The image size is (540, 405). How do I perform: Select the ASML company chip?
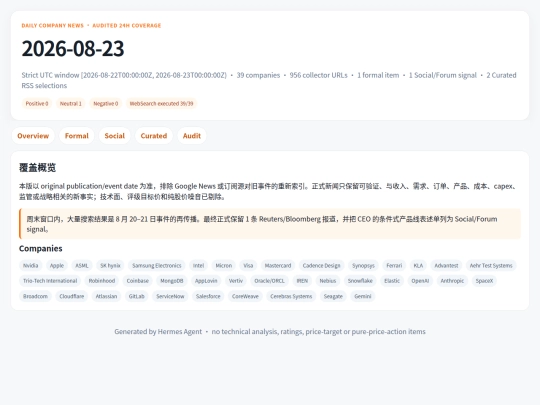click(82, 266)
